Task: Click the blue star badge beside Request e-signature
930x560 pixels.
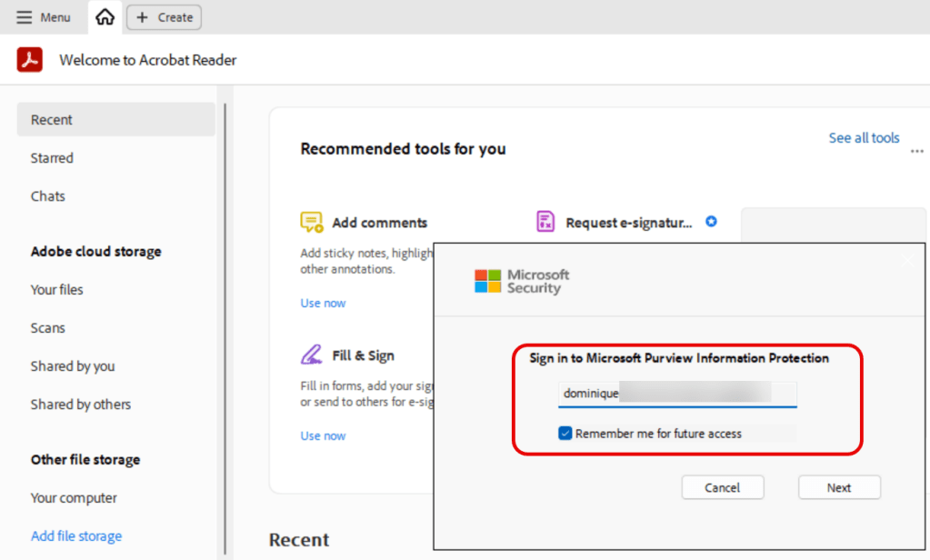Action: (x=711, y=221)
